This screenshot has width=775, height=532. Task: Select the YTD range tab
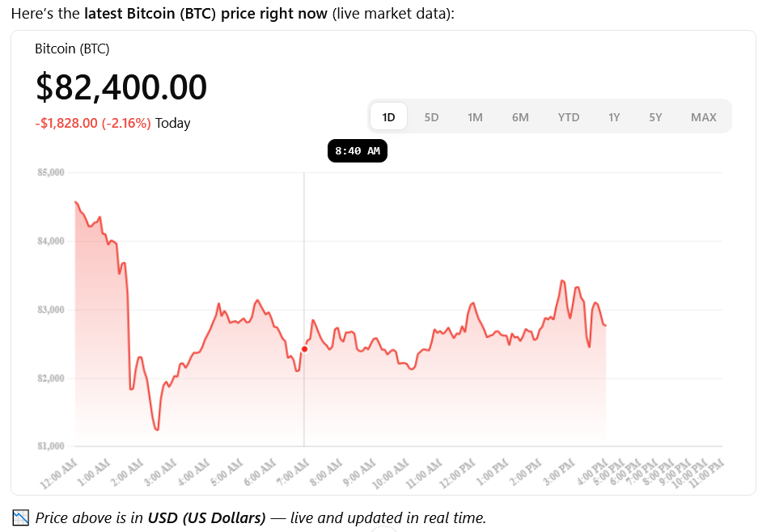[x=569, y=117]
